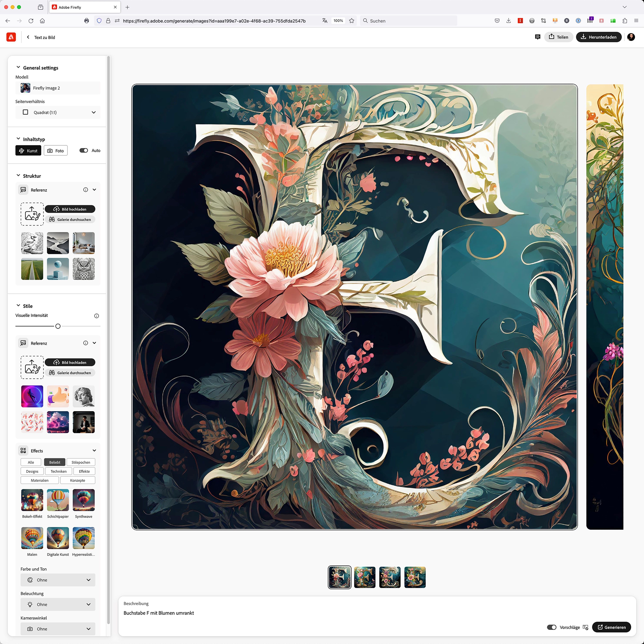644x644 pixels.
Task: Click the Herunterladen button
Action: (599, 37)
